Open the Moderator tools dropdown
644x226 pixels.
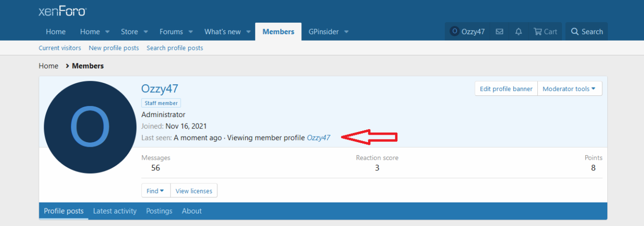pos(570,89)
